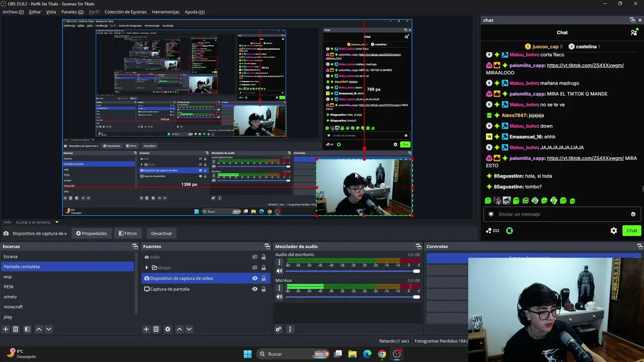Open chat settings gear icon
This screenshot has height=362, width=644.
tap(614, 231)
